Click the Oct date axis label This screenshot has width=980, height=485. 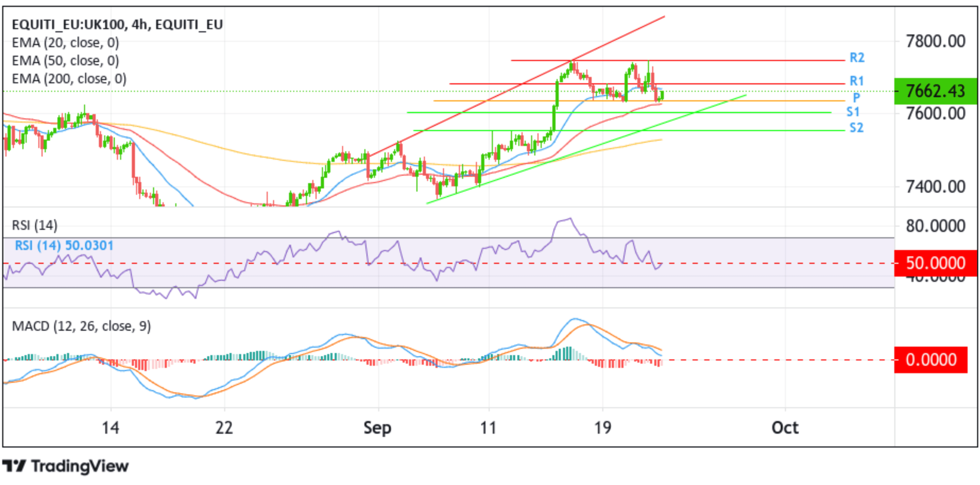coord(785,428)
